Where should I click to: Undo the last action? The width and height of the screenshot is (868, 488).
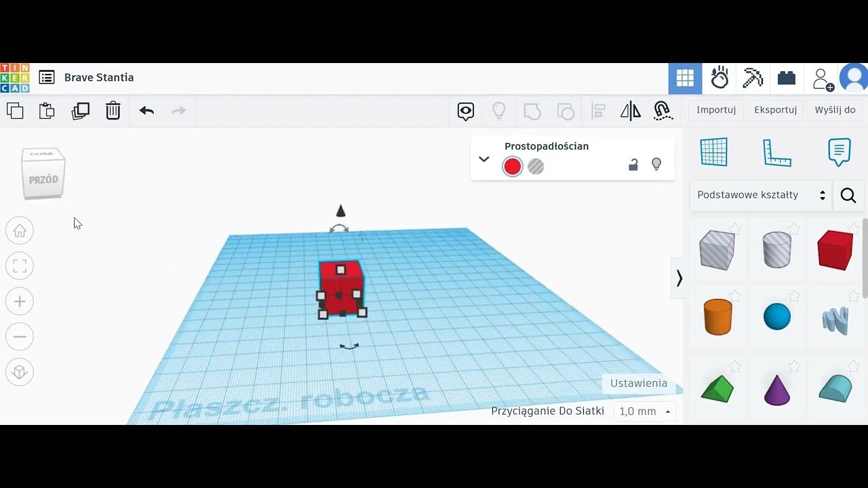pyautogui.click(x=146, y=110)
